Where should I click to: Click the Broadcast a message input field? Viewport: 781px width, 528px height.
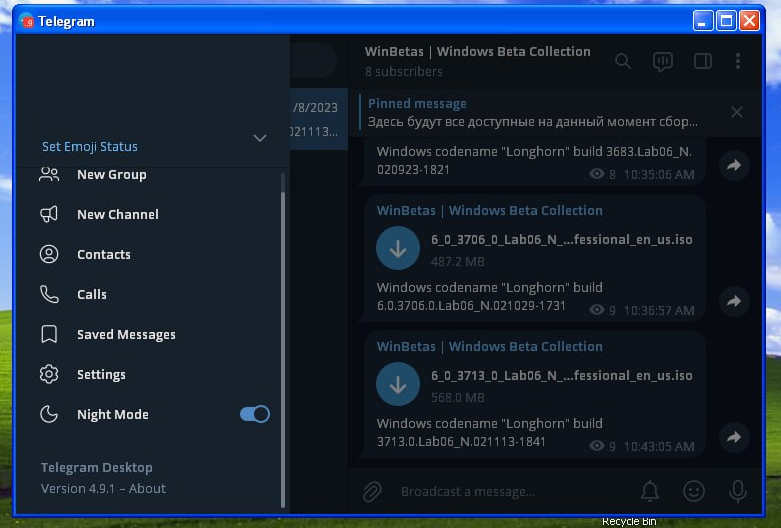[513, 492]
